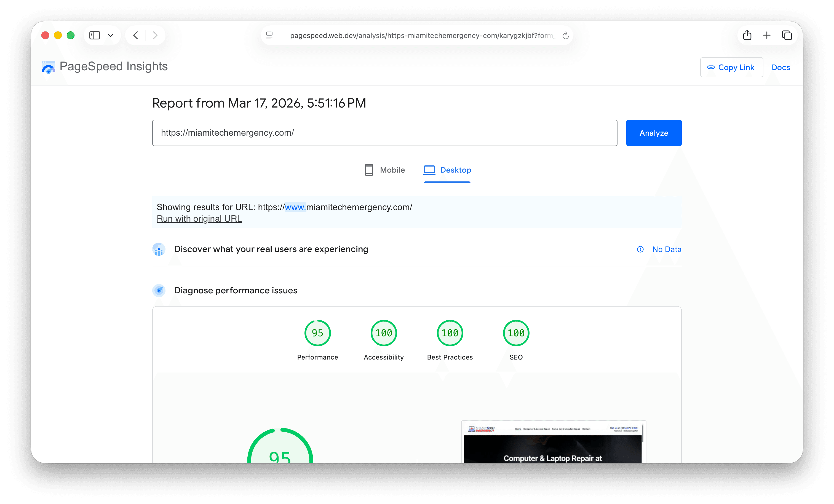
Task: Select the Desktop tab
Action: tap(447, 170)
